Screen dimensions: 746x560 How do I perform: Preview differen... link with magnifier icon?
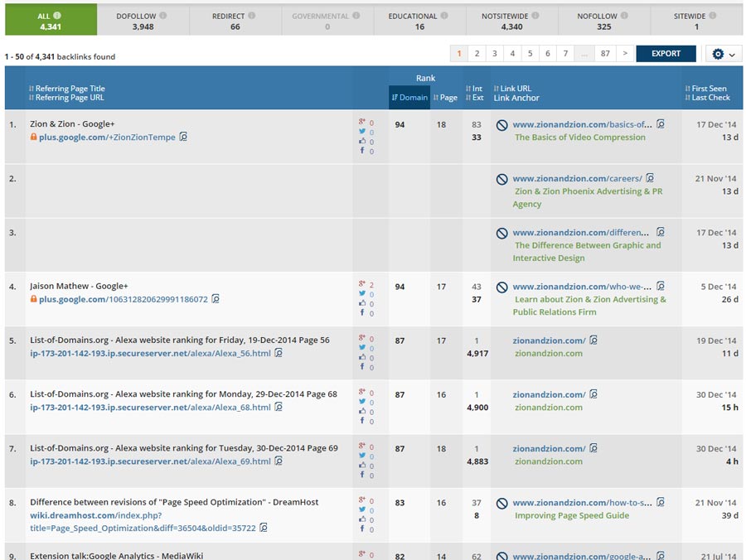coord(661,232)
